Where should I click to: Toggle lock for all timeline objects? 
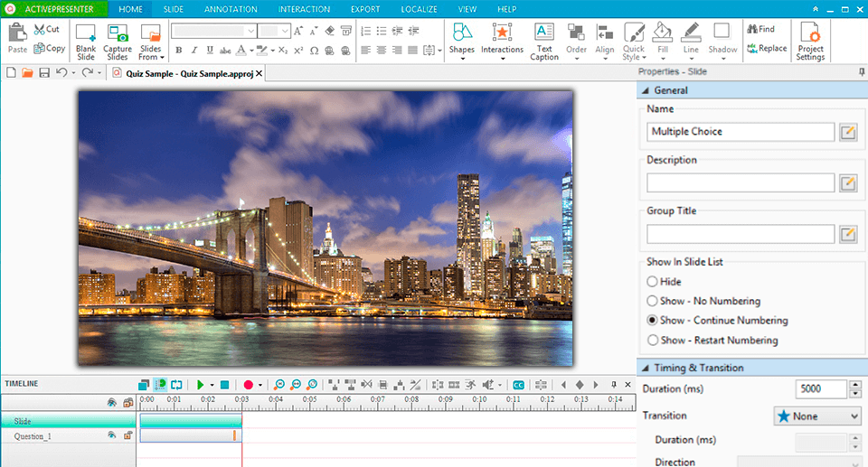click(127, 402)
